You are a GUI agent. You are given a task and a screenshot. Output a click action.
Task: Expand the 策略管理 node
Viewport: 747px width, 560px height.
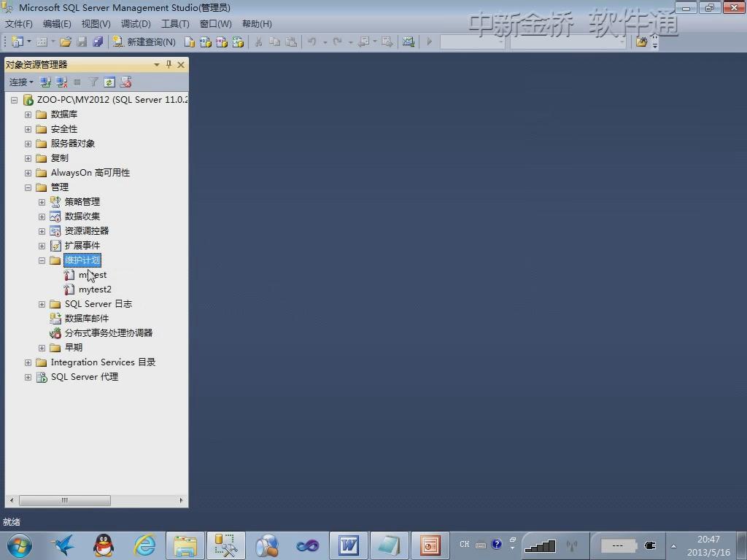click(x=42, y=203)
